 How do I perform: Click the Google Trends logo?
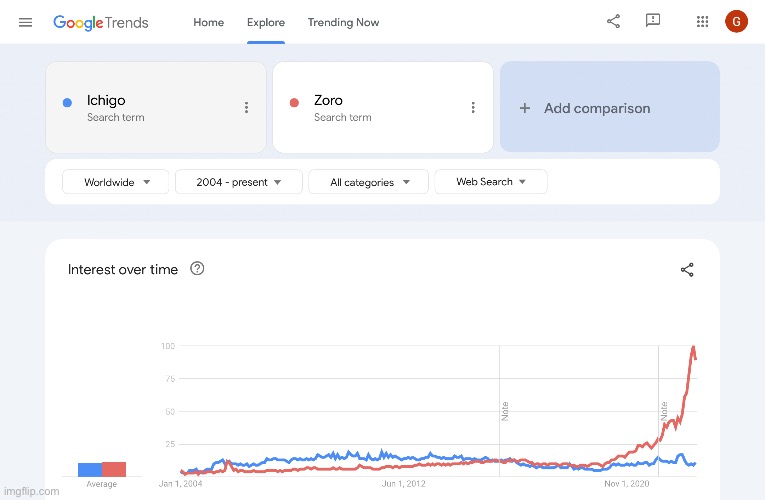[101, 22]
